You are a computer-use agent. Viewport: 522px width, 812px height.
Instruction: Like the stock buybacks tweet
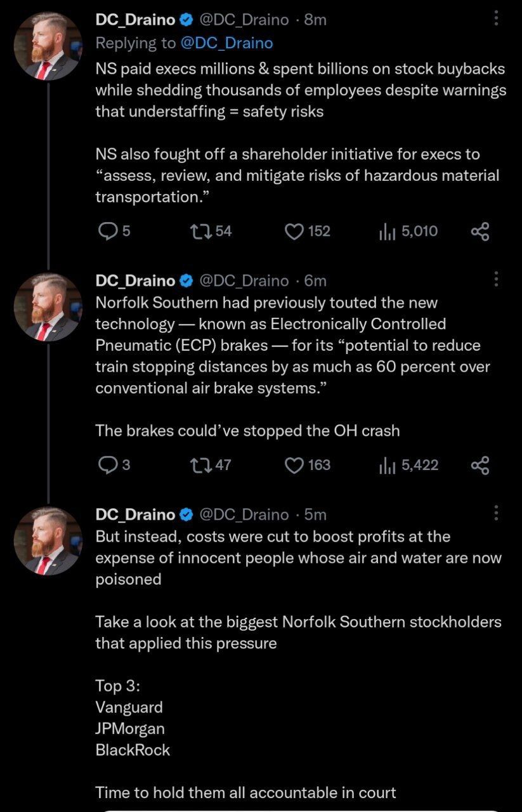click(x=294, y=232)
